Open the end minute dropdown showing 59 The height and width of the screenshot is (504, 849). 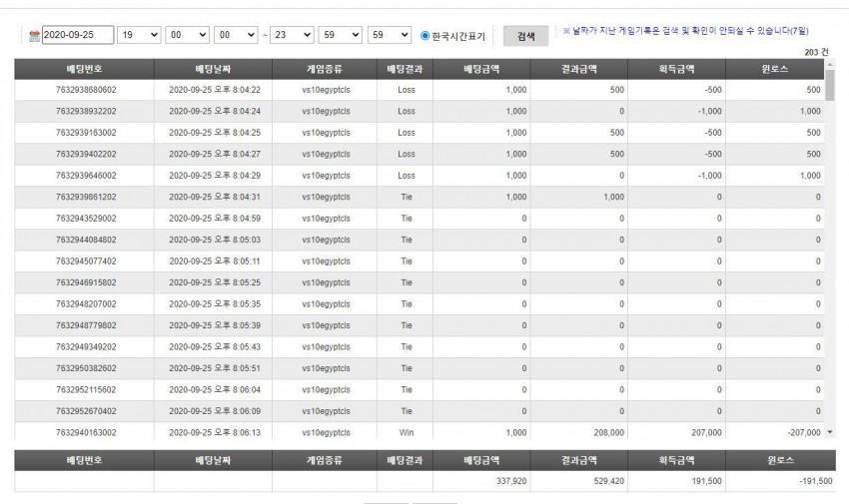(340, 35)
